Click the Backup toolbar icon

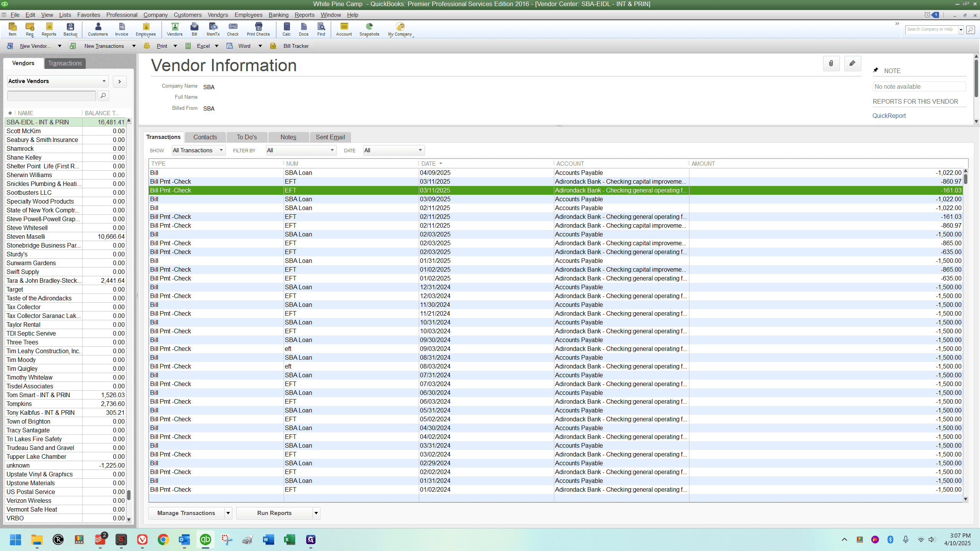(70, 29)
